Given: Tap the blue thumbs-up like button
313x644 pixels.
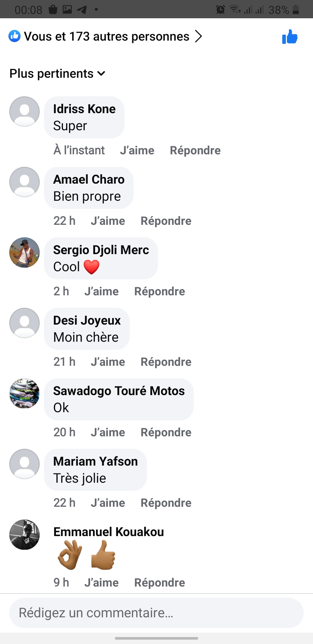Looking at the screenshot, I should point(290,37).
